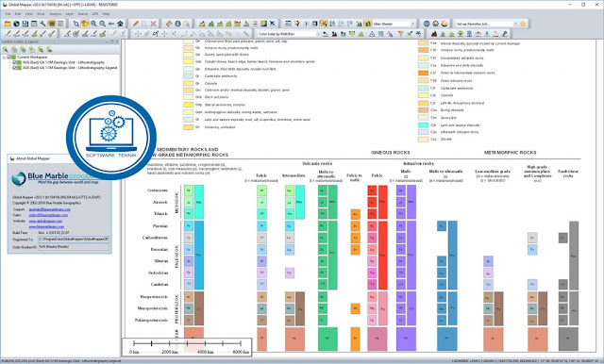Select the Measure ruler tool

point(169,24)
